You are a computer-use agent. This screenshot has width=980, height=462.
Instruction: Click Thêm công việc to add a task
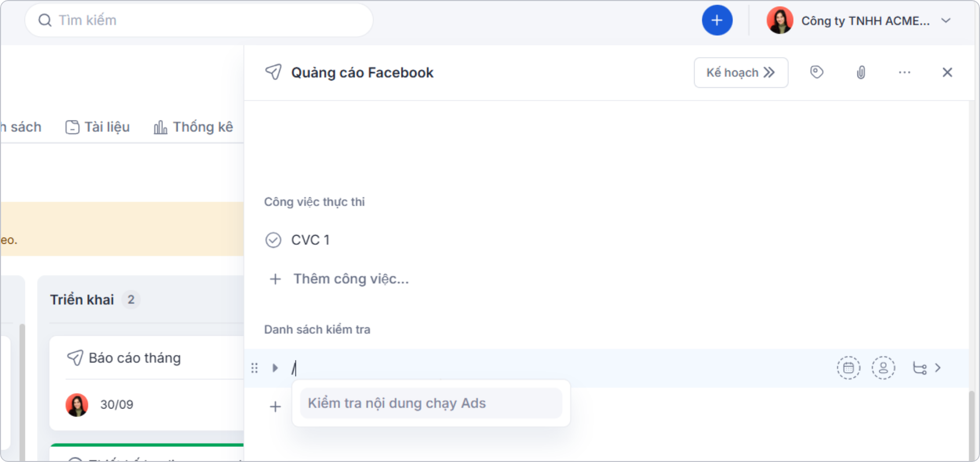[351, 278]
